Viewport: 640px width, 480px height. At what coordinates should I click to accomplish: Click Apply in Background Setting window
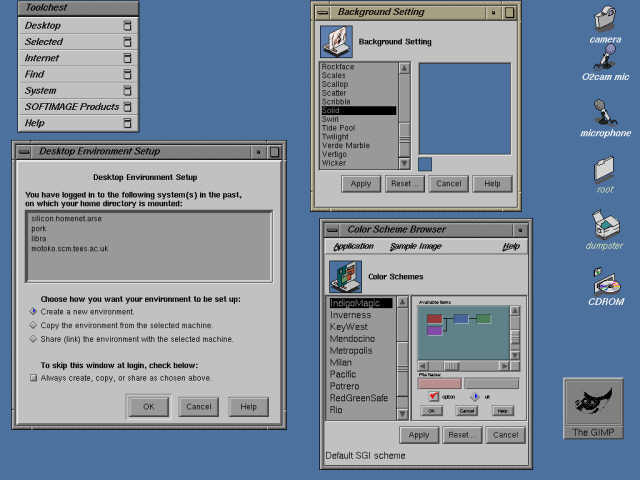(360, 184)
